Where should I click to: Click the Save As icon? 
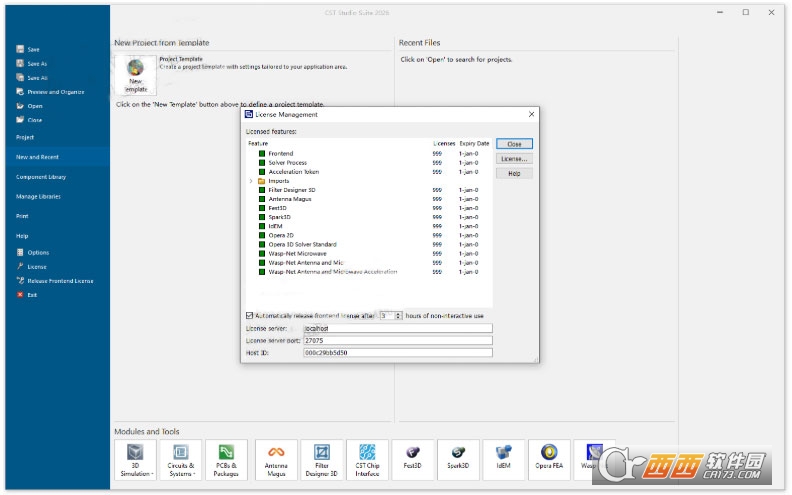click(20, 63)
